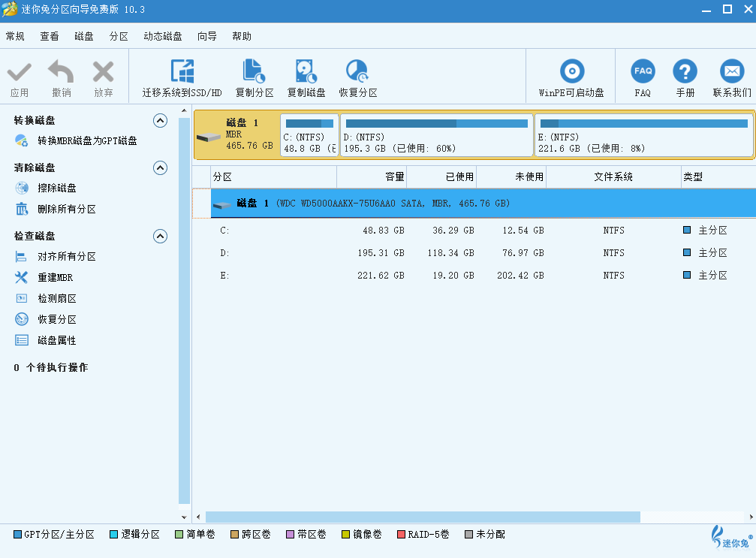Click the horizontal scrollbar in partition list
Screen dimensions: 756x558
[422, 517]
